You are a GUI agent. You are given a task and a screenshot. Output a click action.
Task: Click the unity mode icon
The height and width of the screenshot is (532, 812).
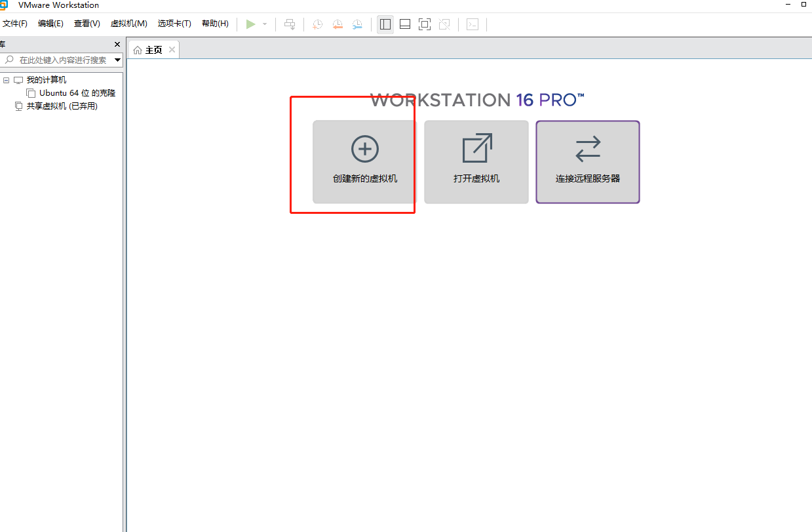pos(444,24)
